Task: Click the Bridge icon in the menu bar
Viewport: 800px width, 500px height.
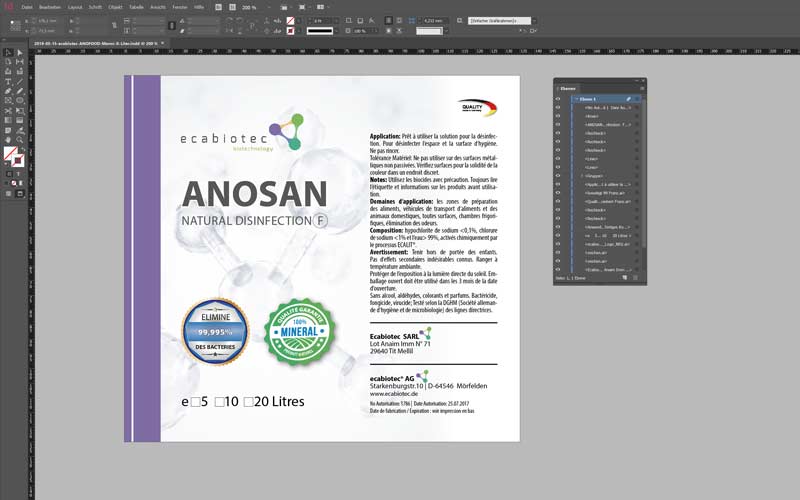Action: tap(218, 7)
